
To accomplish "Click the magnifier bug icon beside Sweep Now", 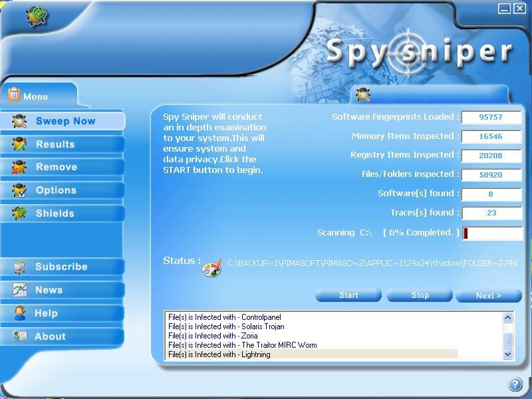I will 19,121.
